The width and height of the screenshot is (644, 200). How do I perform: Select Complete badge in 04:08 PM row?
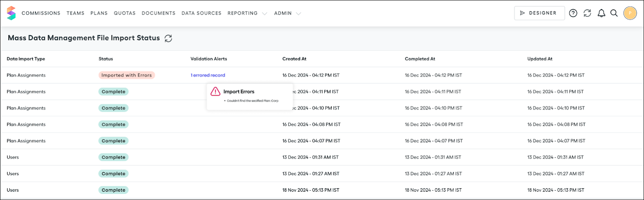tap(114, 125)
